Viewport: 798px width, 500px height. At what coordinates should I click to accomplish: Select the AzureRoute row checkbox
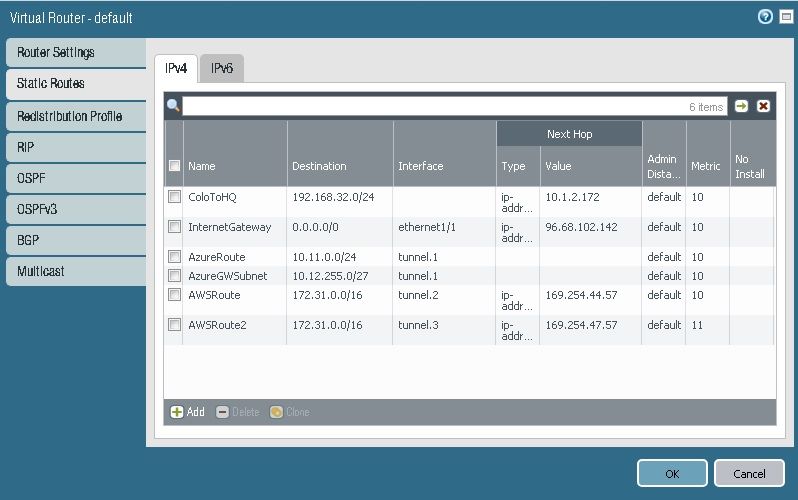174,257
